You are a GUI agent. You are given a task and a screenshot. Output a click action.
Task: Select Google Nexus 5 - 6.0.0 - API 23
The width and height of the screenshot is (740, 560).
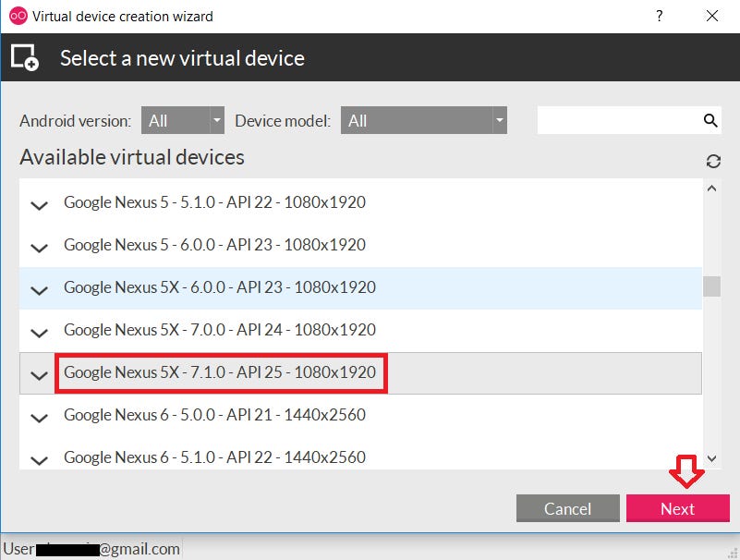click(x=360, y=245)
